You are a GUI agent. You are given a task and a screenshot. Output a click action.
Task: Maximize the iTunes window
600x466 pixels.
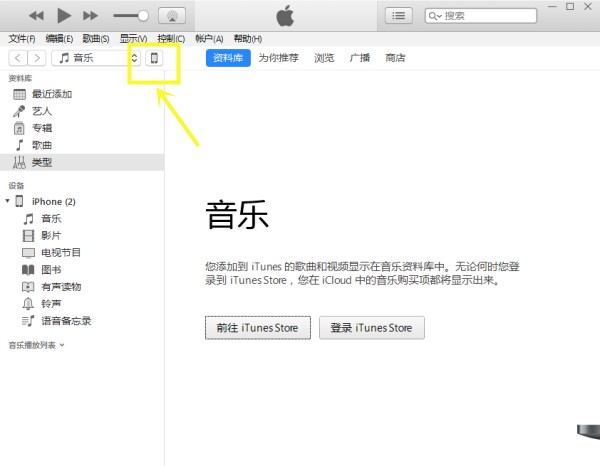pyautogui.click(x=570, y=7)
